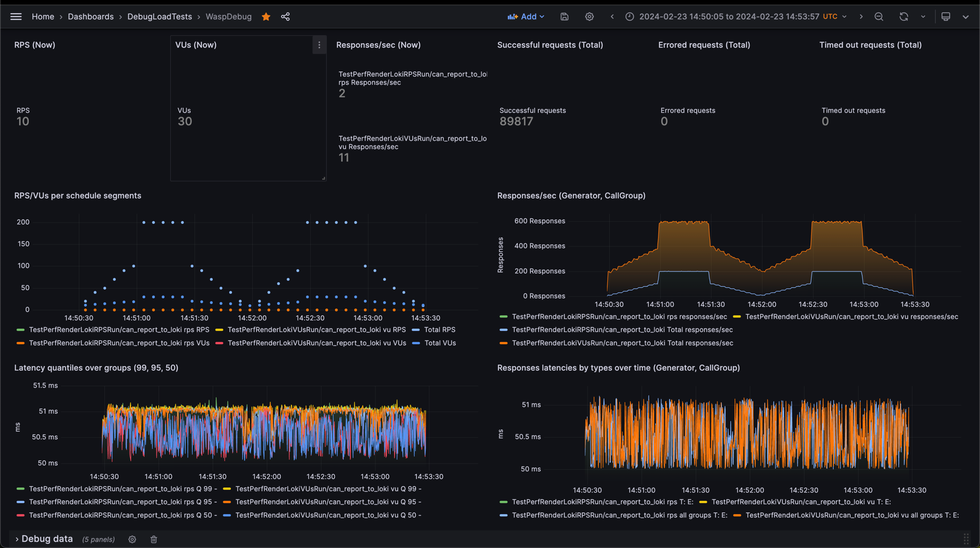Open Responses/sec (Now) panel title

click(378, 45)
